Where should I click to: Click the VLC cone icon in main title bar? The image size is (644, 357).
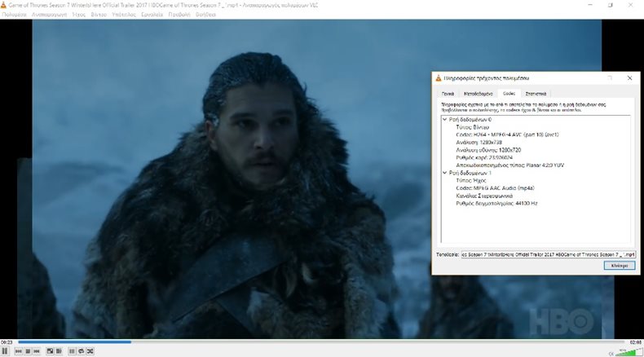(x=3, y=5)
